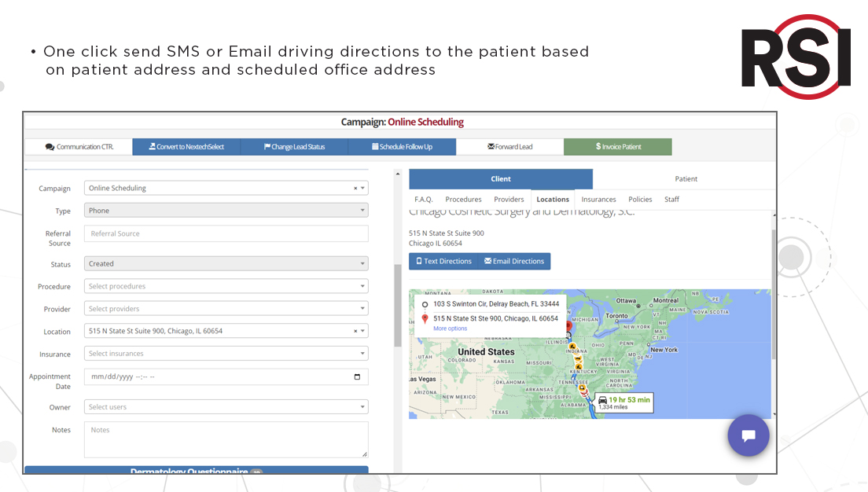The width and height of the screenshot is (868, 492).
Task: Click the Text Directions button
Action: click(443, 261)
